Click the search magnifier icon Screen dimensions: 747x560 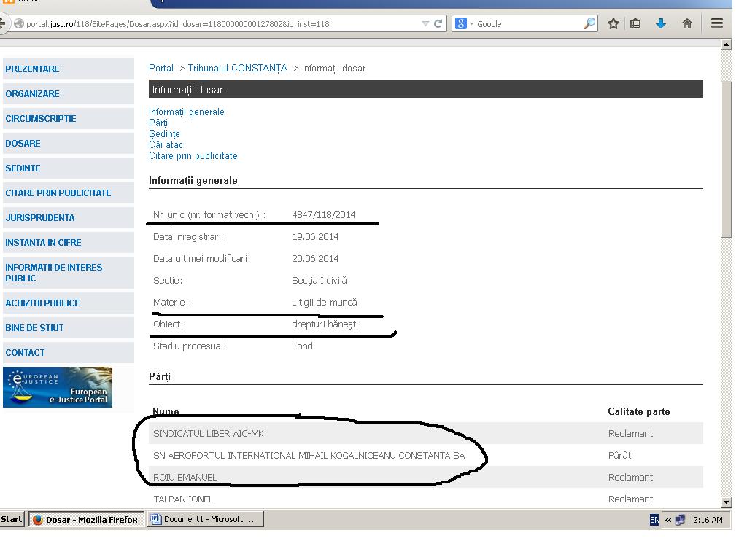pyautogui.click(x=589, y=24)
